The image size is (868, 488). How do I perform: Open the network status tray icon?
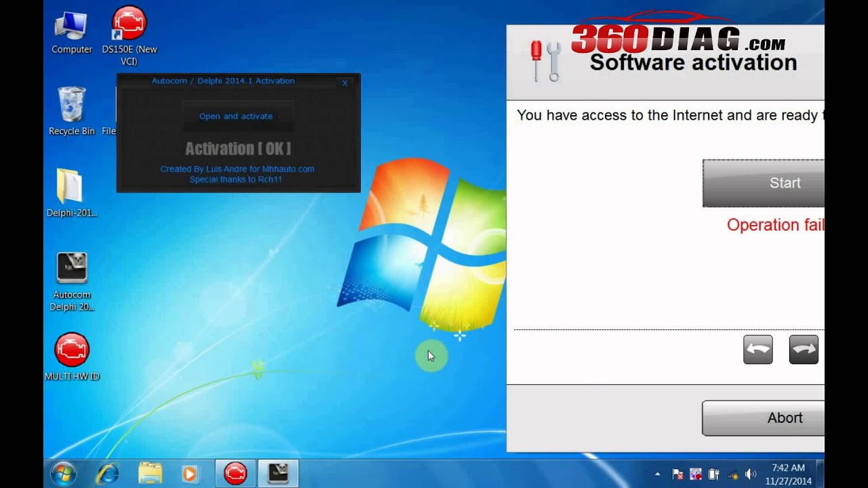[732, 474]
